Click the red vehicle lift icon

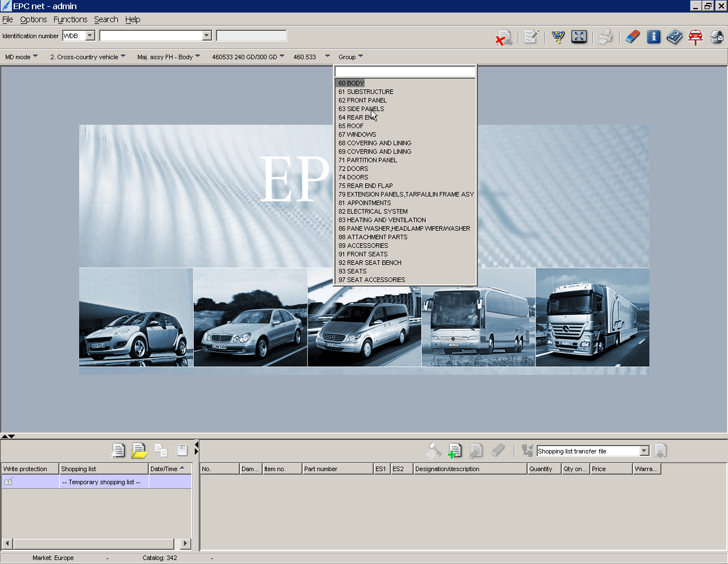pos(695,36)
